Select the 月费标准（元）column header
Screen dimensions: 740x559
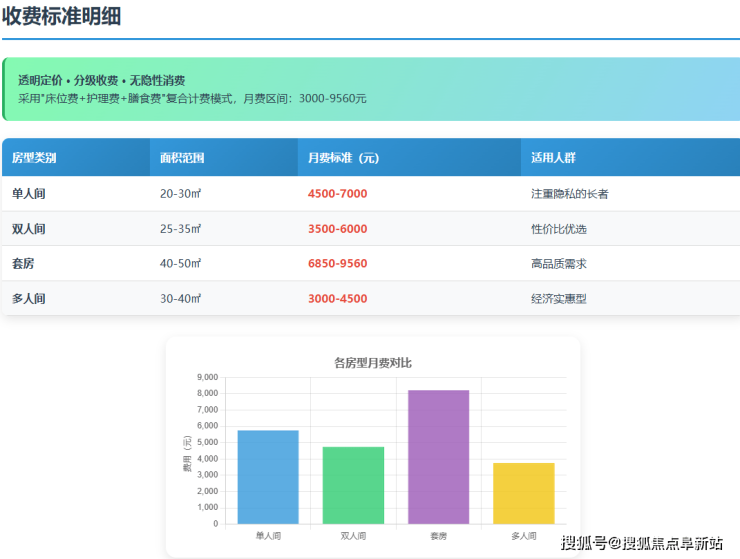coord(343,158)
